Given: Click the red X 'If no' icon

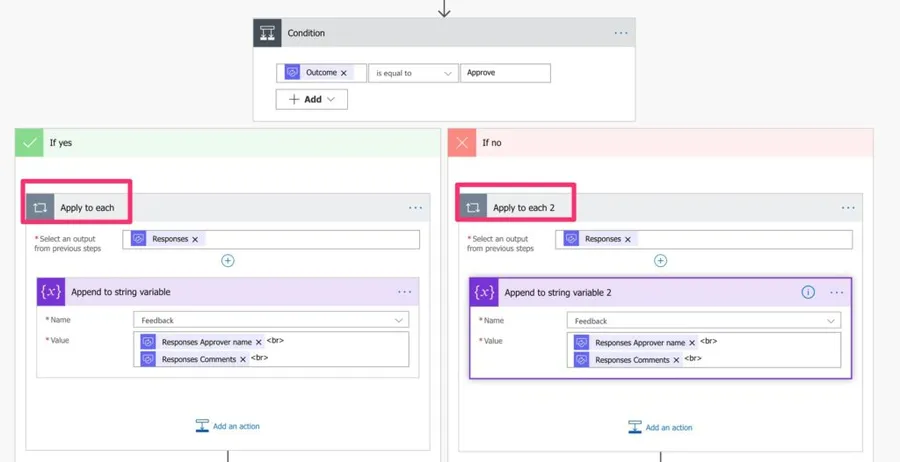Looking at the screenshot, I should point(462,143).
